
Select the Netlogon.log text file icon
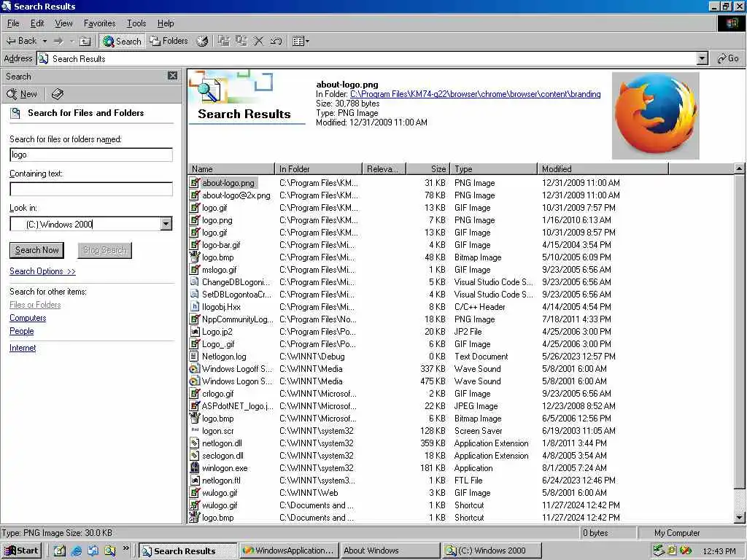(194, 356)
